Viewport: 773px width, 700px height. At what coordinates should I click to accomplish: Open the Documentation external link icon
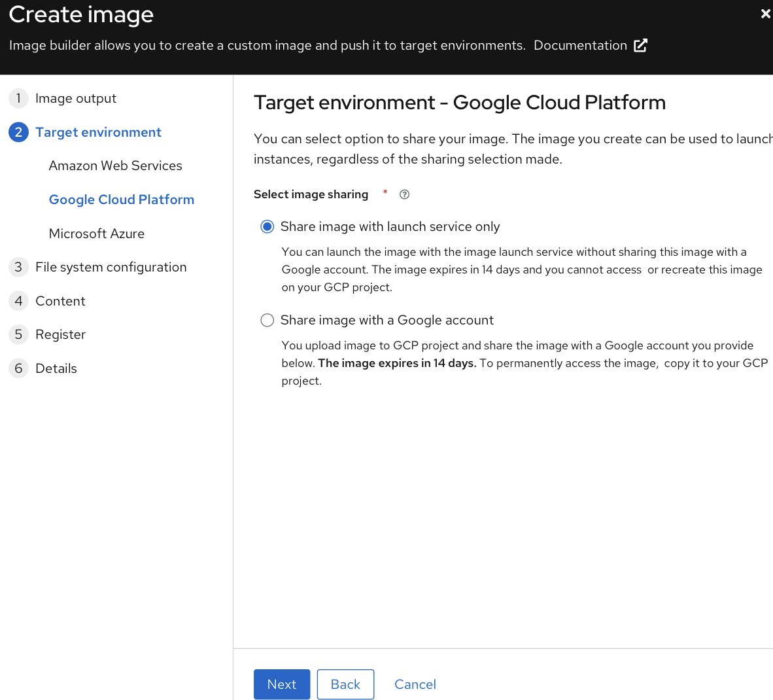click(x=640, y=45)
